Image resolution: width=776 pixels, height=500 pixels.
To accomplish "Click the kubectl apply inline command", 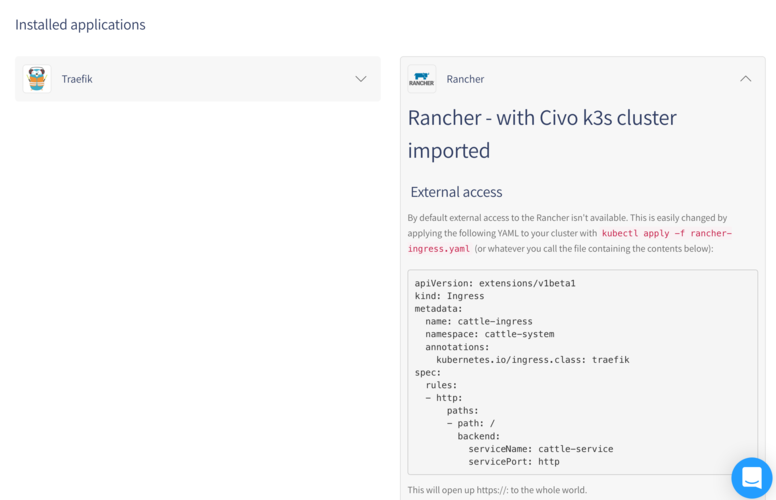I will coord(569,241).
